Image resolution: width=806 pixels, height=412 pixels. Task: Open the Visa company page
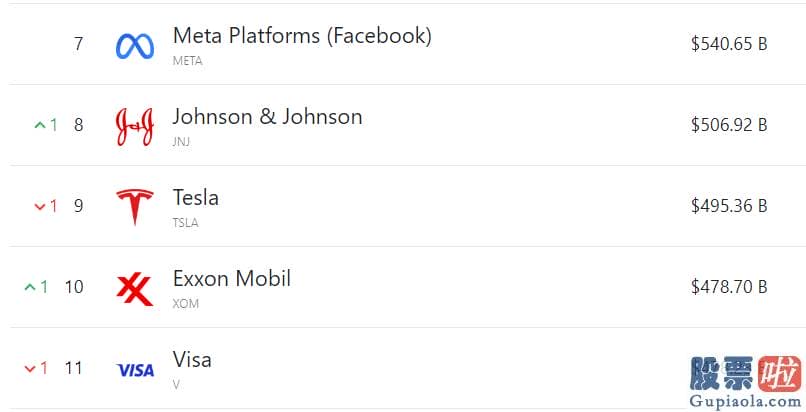(192, 360)
